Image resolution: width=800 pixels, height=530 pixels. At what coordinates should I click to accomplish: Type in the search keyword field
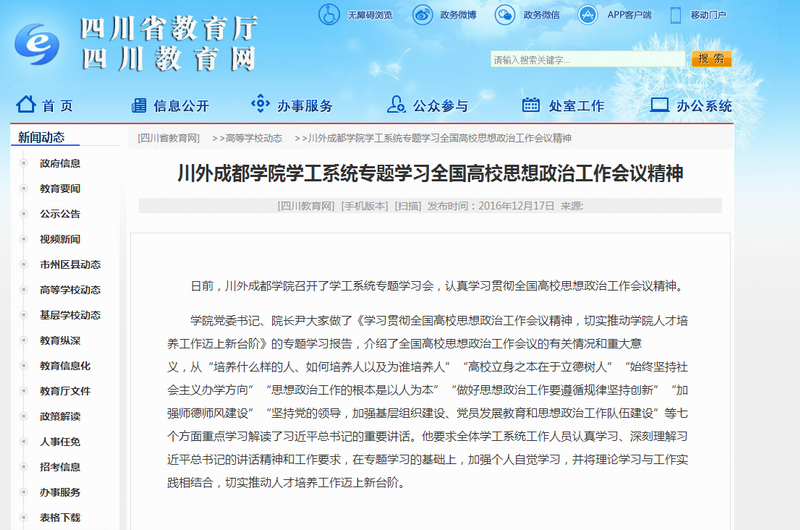[587, 60]
